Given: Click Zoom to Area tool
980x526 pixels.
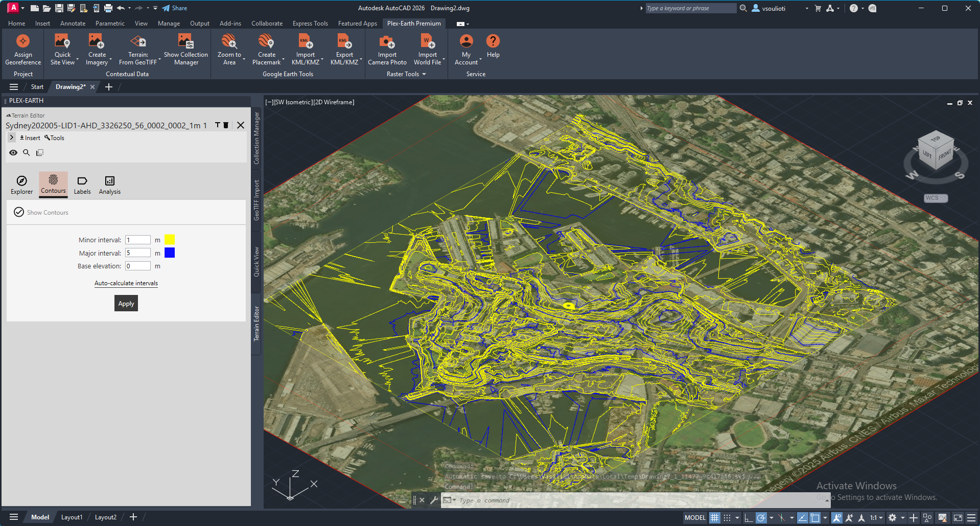Looking at the screenshot, I should (229, 50).
